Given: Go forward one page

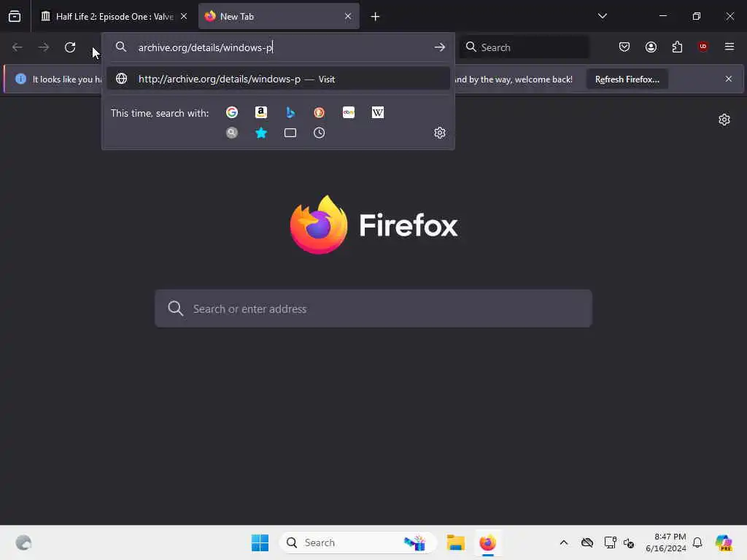Looking at the screenshot, I should click(43, 47).
